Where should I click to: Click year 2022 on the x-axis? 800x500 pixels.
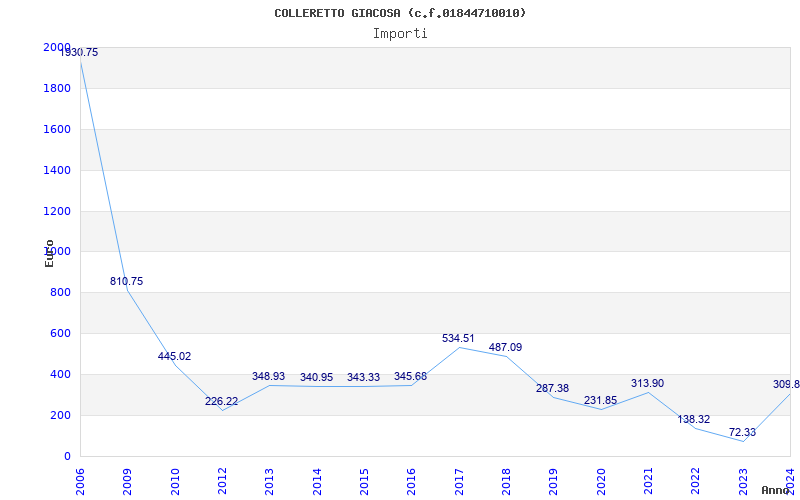[x=695, y=481]
